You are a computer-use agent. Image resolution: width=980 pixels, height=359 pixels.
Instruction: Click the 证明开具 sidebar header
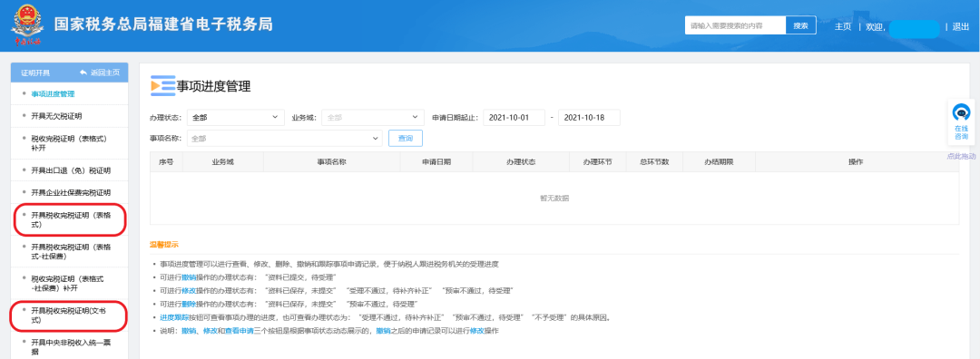(35, 73)
